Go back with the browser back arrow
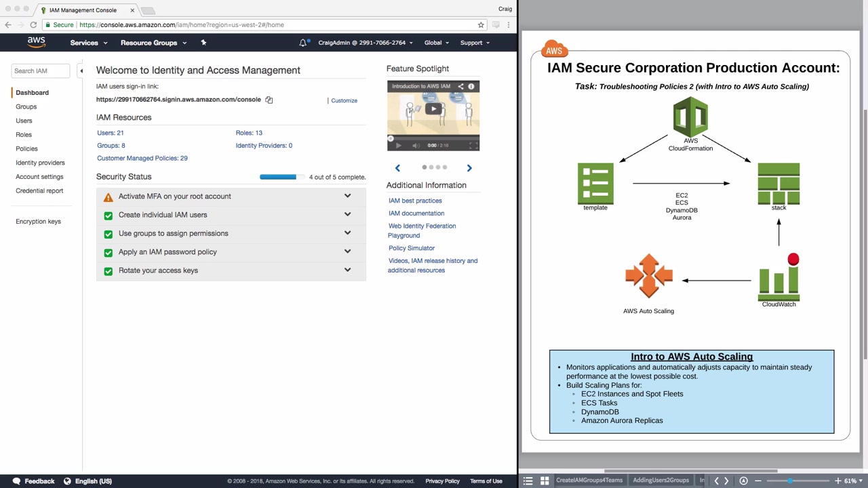Screen dimensions: 868x488 (x=8, y=25)
